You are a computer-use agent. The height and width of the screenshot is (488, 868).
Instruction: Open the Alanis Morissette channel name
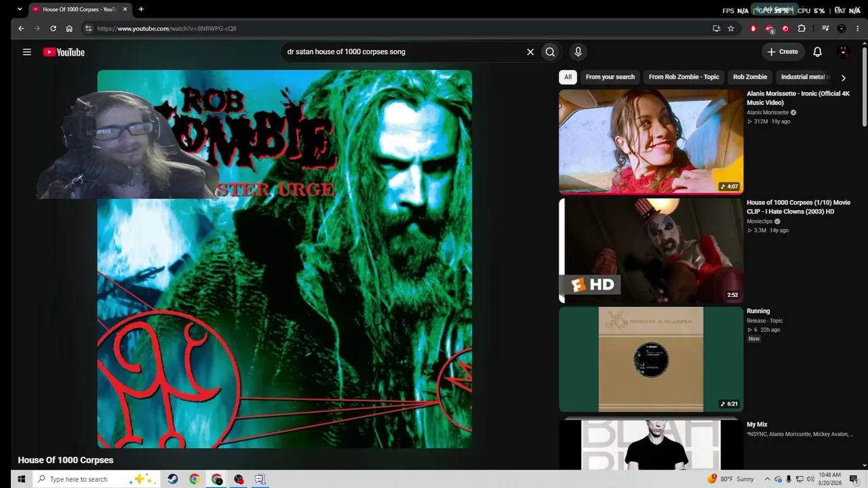coord(768,113)
